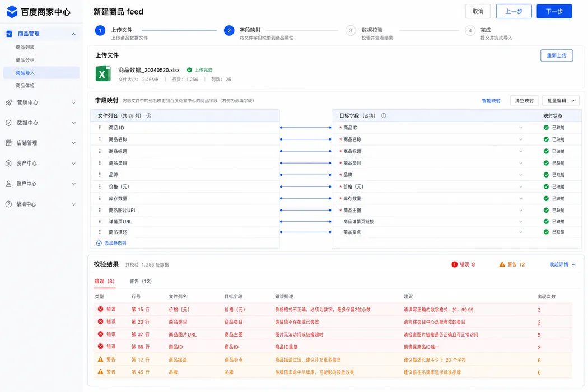Click the 下一步 button
Viewport: 588px width, 392px height.
(x=554, y=11)
